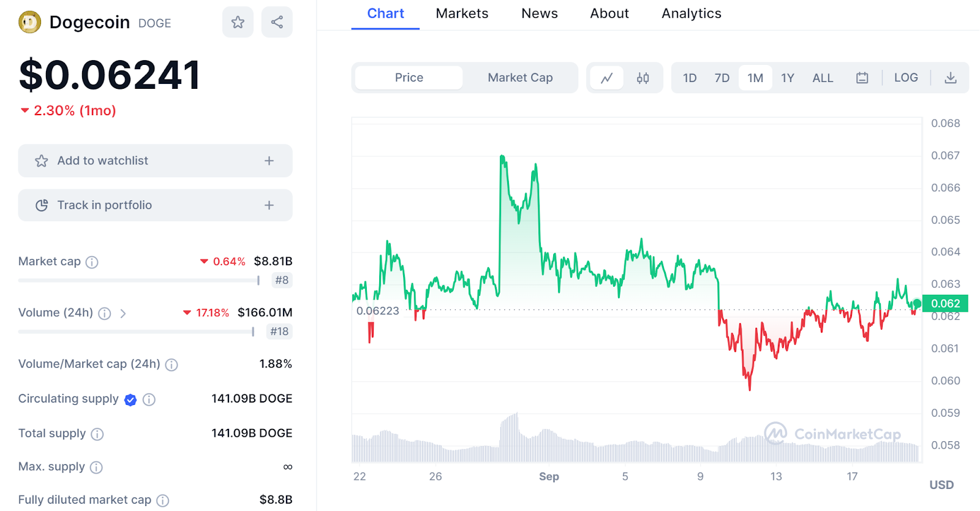Click the $8.8B fully diluted value
The width and height of the screenshot is (980, 511).
point(276,500)
